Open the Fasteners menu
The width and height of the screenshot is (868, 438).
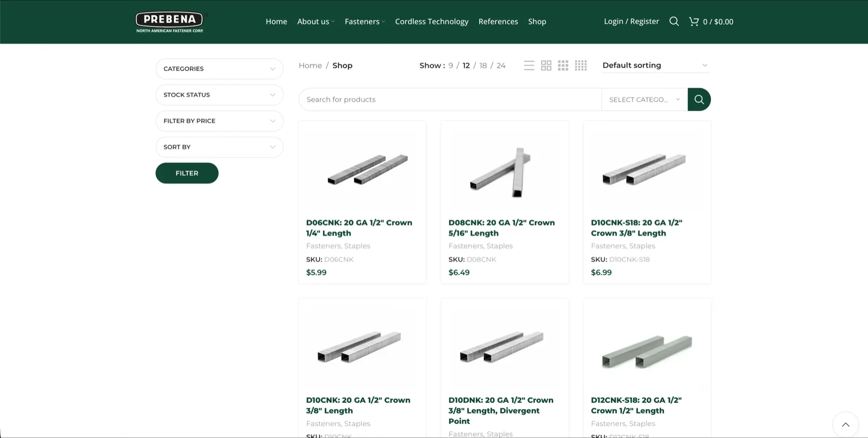(x=365, y=22)
